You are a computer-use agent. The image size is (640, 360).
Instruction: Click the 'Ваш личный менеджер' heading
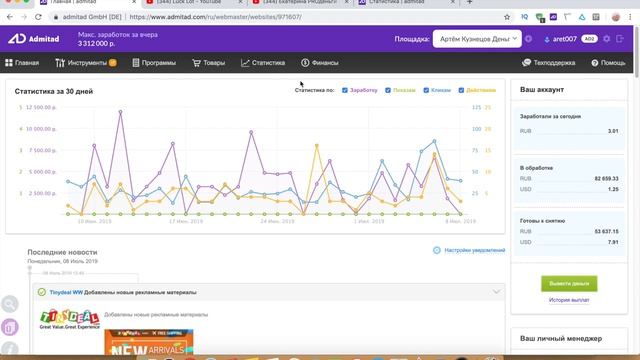tap(561, 338)
